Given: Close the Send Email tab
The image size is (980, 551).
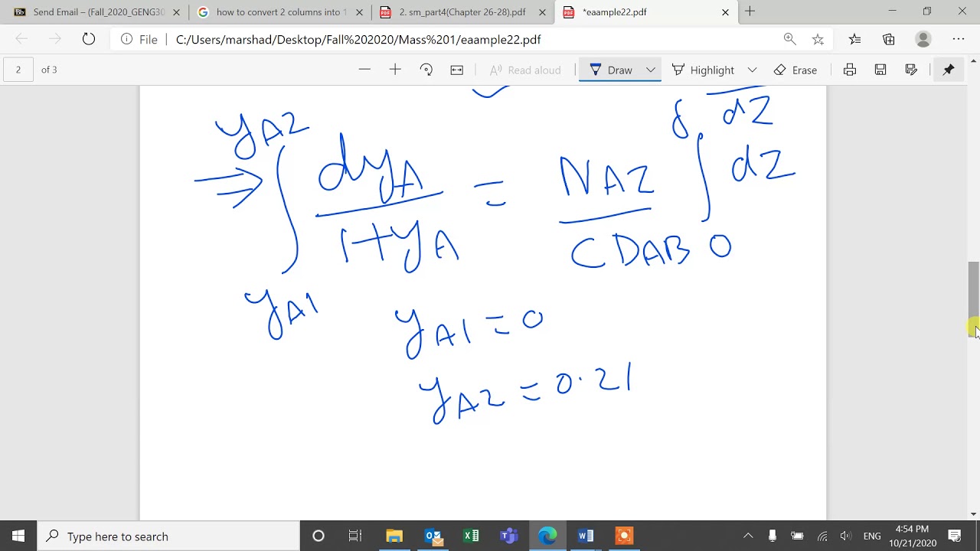Looking at the screenshot, I should click(175, 12).
